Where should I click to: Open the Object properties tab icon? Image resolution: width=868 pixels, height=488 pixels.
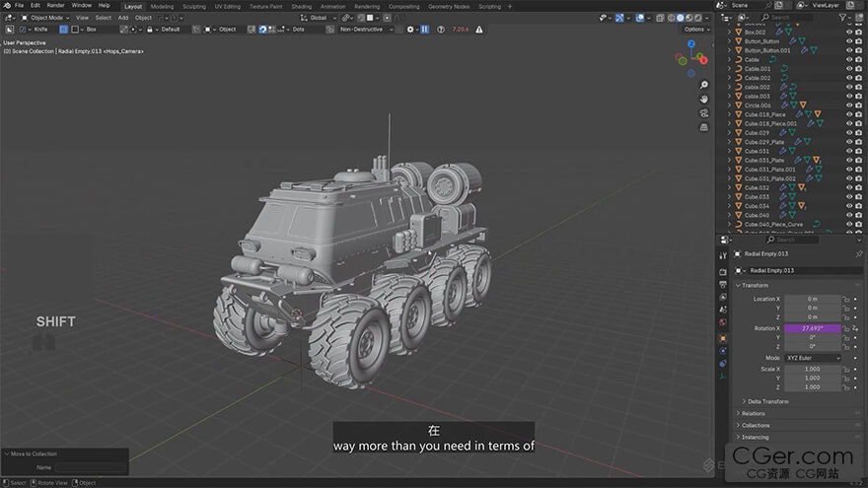coord(723,338)
